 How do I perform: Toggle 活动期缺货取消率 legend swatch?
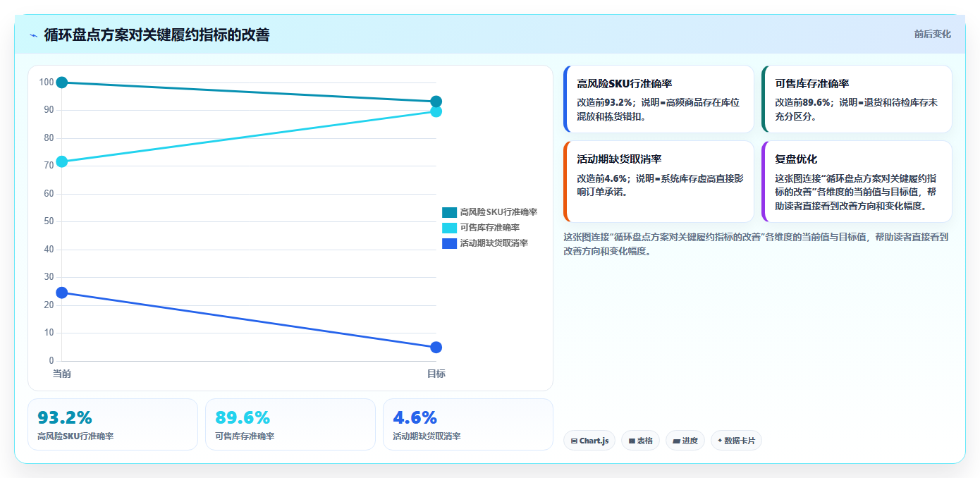(x=449, y=243)
